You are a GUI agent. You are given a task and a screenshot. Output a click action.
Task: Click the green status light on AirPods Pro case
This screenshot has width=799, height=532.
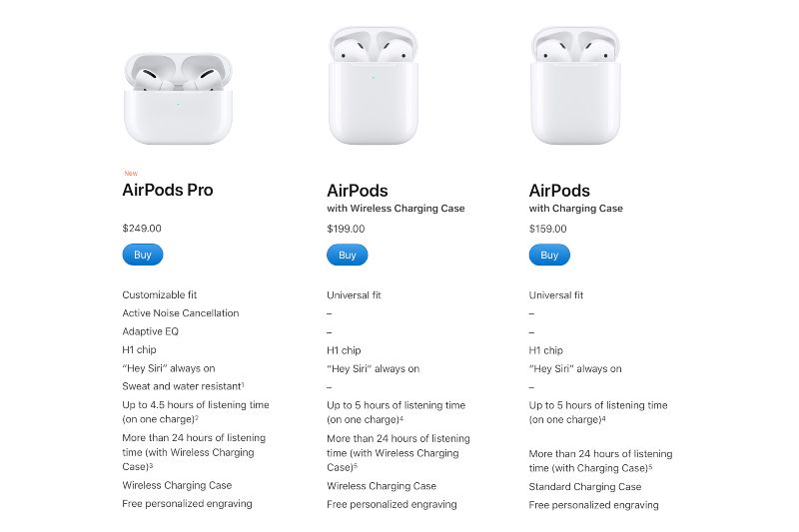(x=178, y=105)
